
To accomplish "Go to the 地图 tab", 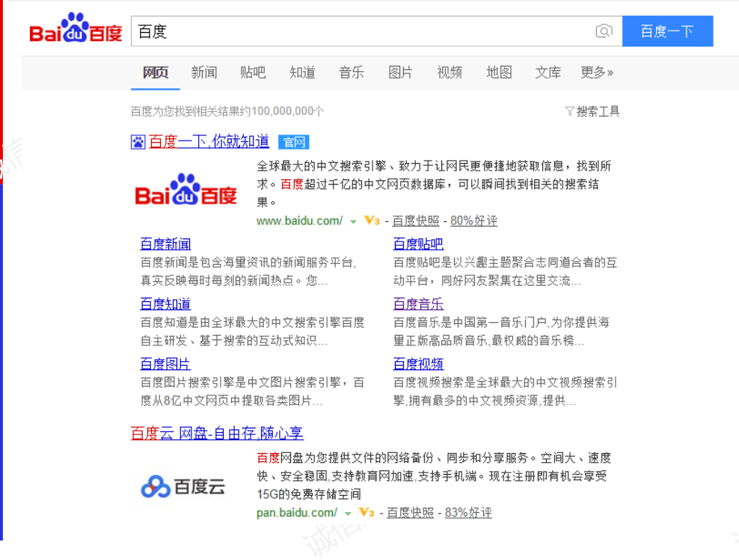I will pos(499,73).
